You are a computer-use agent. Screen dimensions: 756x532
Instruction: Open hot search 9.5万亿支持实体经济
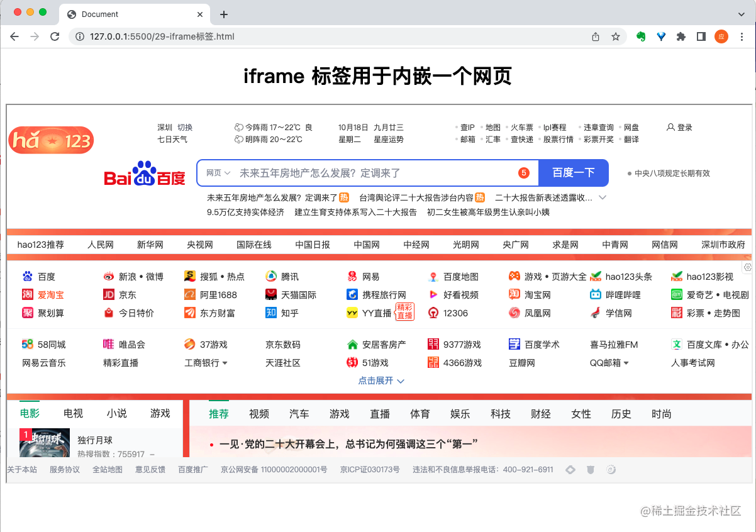pos(245,212)
